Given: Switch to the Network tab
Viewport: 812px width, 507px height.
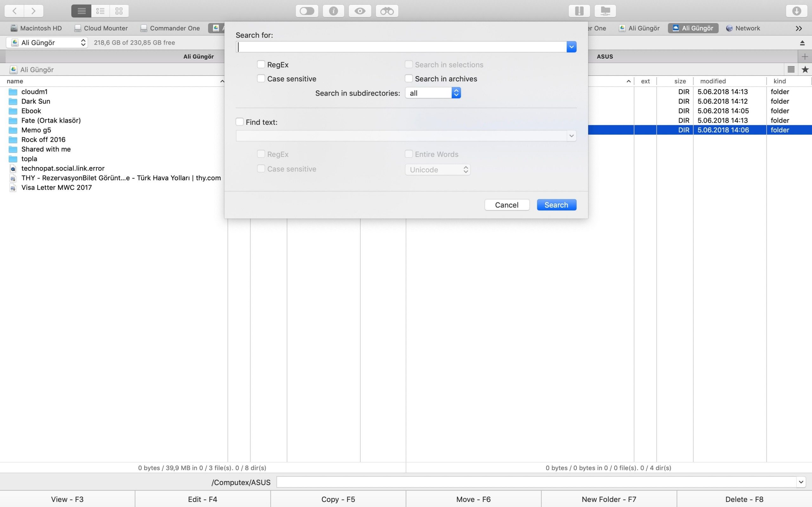Looking at the screenshot, I should [743, 28].
